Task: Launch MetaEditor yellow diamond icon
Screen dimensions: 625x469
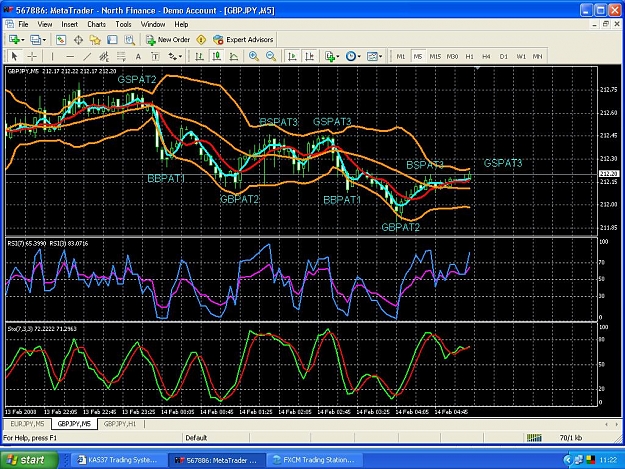Action: coord(201,39)
